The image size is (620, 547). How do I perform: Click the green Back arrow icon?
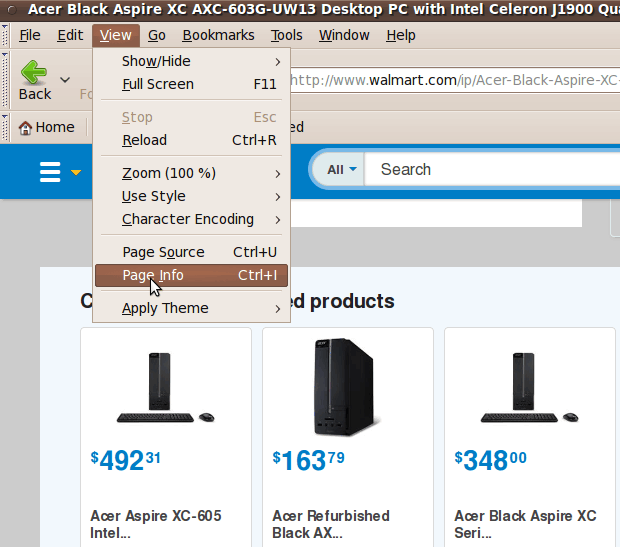[x=34, y=72]
